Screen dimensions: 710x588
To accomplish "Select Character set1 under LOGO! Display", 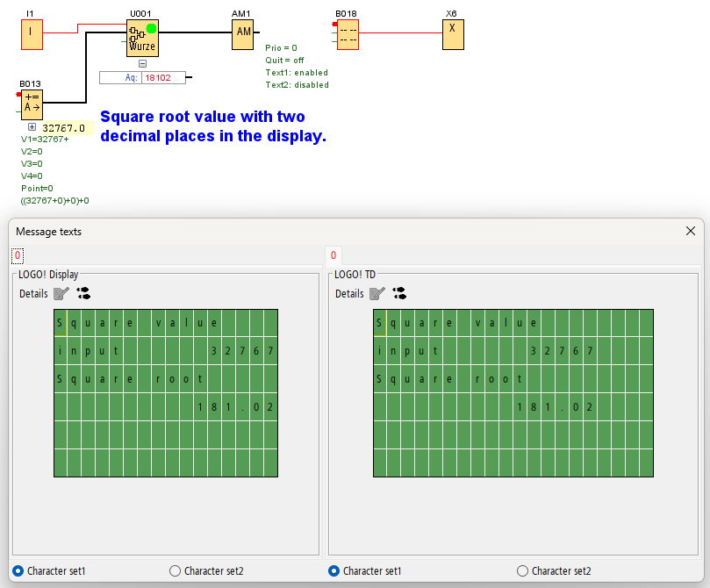I will [18, 571].
